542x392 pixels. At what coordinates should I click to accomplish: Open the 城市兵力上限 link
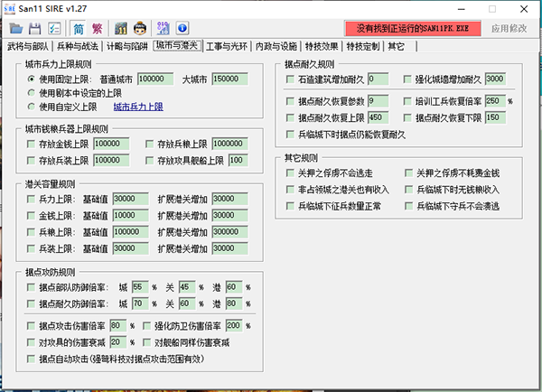pyautogui.click(x=138, y=107)
